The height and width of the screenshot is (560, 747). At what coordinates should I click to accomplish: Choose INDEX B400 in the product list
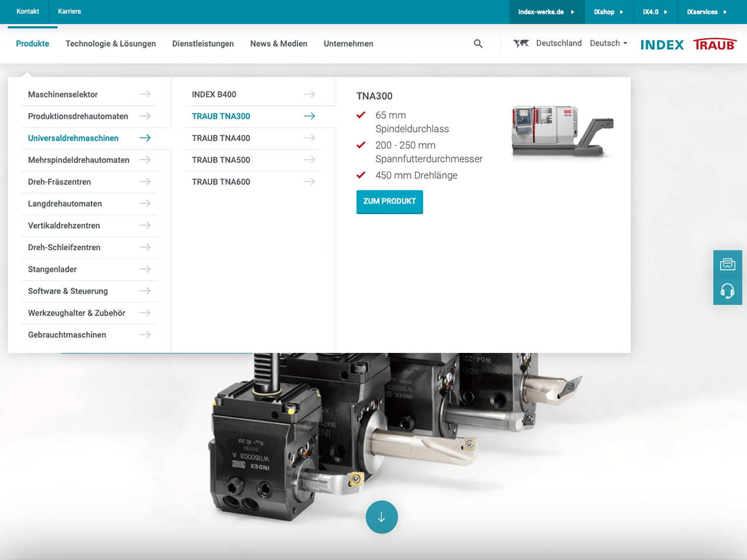[214, 94]
